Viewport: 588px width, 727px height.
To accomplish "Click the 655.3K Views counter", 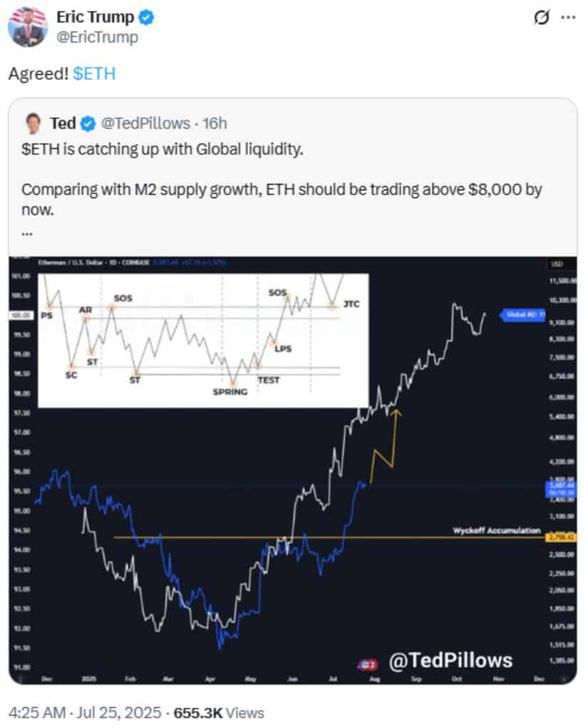I will pos(218,713).
